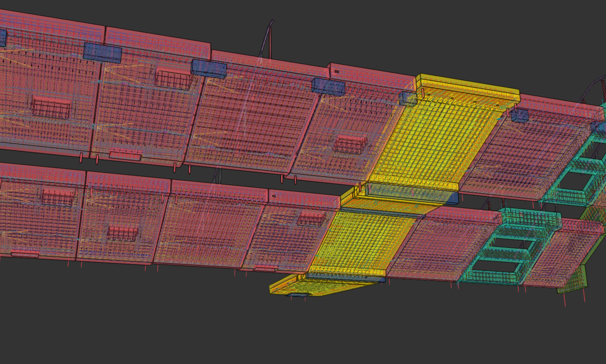
Task: Select the second full blue block on upper row
Action: click(x=209, y=69)
